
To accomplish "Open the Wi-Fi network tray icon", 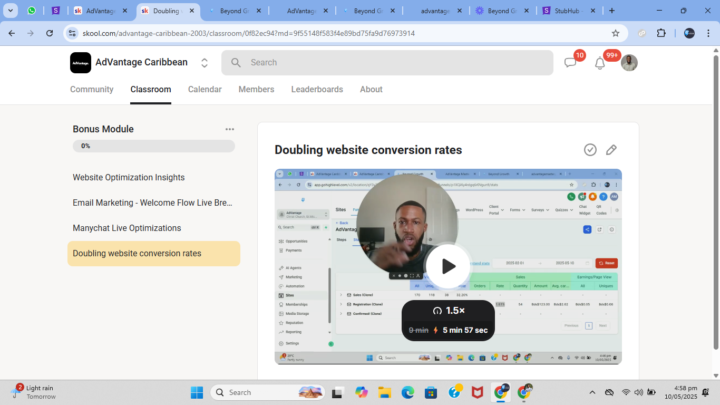I will (x=625, y=393).
